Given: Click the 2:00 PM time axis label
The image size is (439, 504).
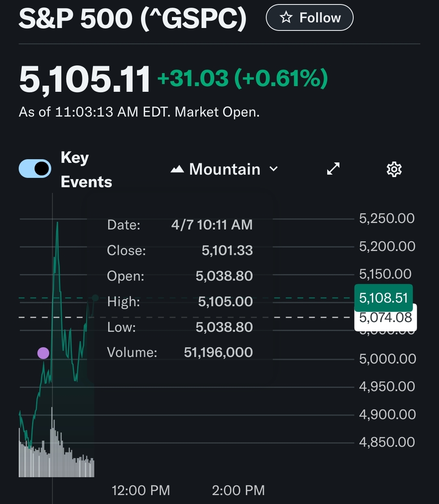Looking at the screenshot, I should (238, 490).
